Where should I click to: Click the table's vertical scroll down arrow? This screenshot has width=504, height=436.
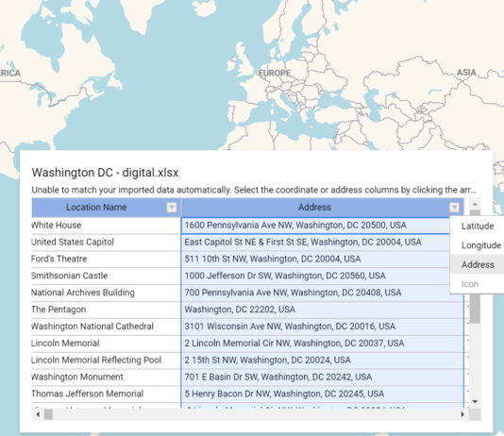[475, 402]
